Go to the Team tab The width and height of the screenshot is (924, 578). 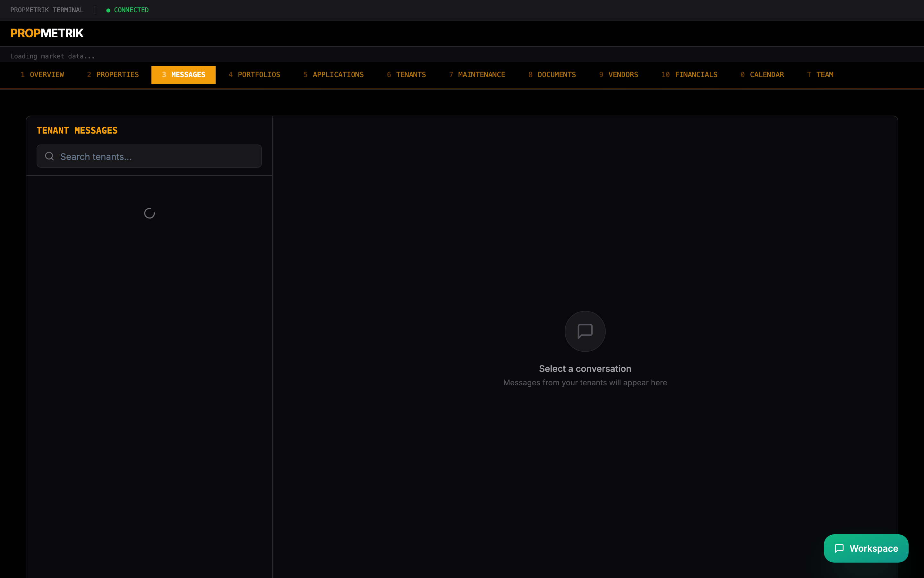(x=820, y=75)
